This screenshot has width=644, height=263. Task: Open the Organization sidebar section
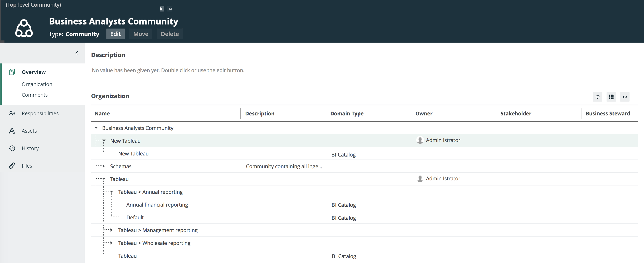[37, 84]
